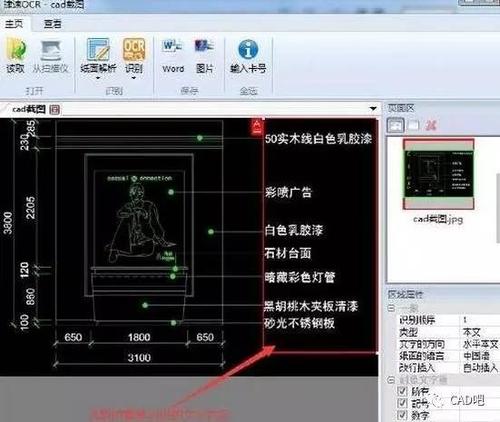This screenshot has width=500, height=422.
Task: Open dropdown arrow under 纸面解析
Action: [x=98, y=78]
